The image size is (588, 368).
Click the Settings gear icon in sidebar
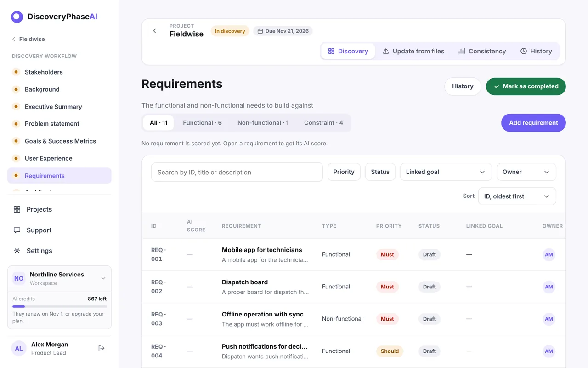(17, 251)
